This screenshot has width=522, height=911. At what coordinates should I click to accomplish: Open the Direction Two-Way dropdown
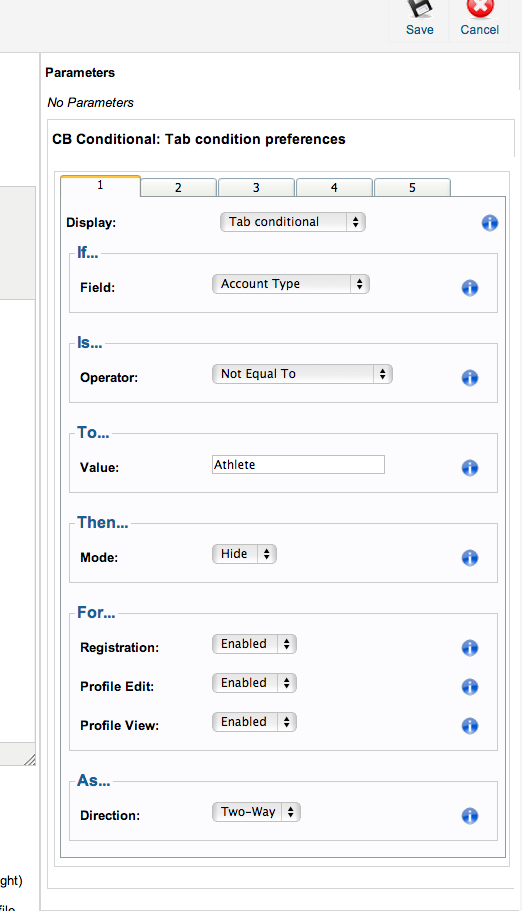pyautogui.click(x=256, y=812)
